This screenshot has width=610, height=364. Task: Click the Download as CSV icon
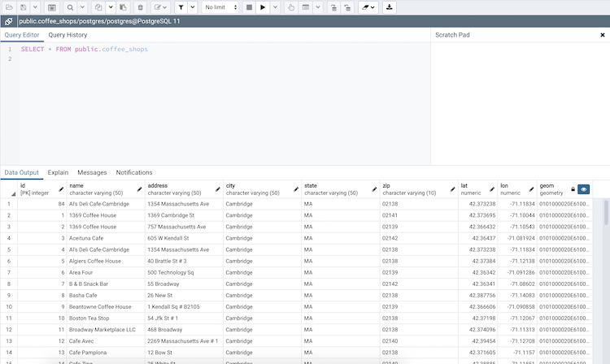click(390, 7)
